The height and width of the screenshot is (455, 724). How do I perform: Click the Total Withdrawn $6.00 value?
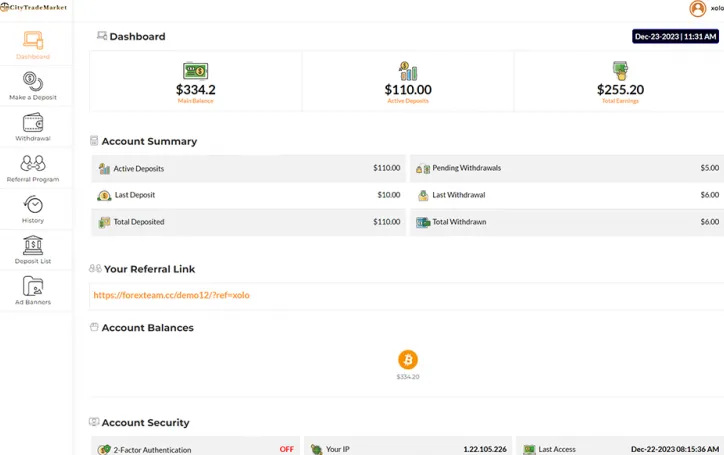coord(709,222)
